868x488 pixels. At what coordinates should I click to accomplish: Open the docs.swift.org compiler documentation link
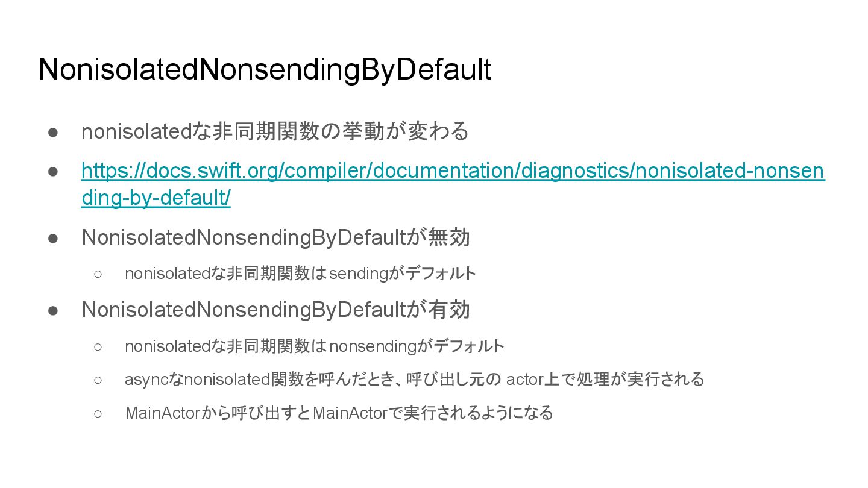pyautogui.click(x=453, y=171)
